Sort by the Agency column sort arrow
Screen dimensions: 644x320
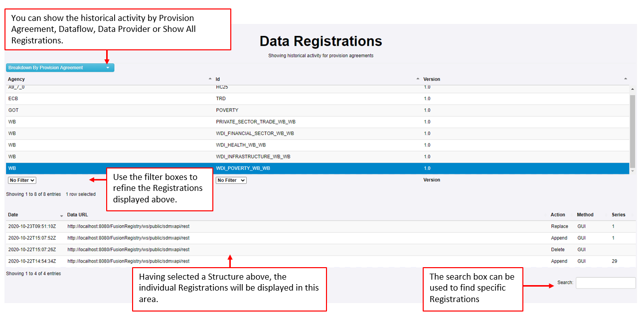(210, 79)
